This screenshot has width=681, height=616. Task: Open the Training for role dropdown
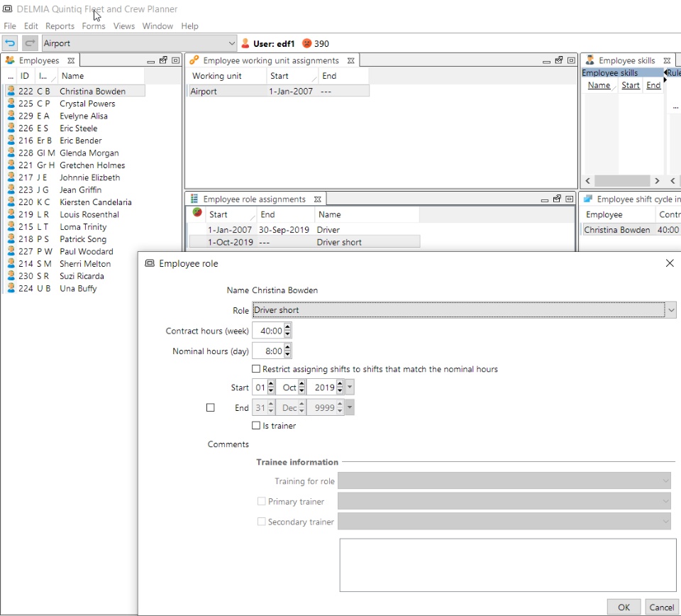point(665,481)
